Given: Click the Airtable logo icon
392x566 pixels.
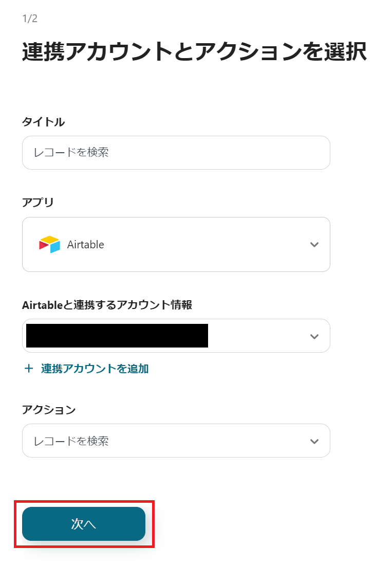Looking at the screenshot, I should [49, 244].
